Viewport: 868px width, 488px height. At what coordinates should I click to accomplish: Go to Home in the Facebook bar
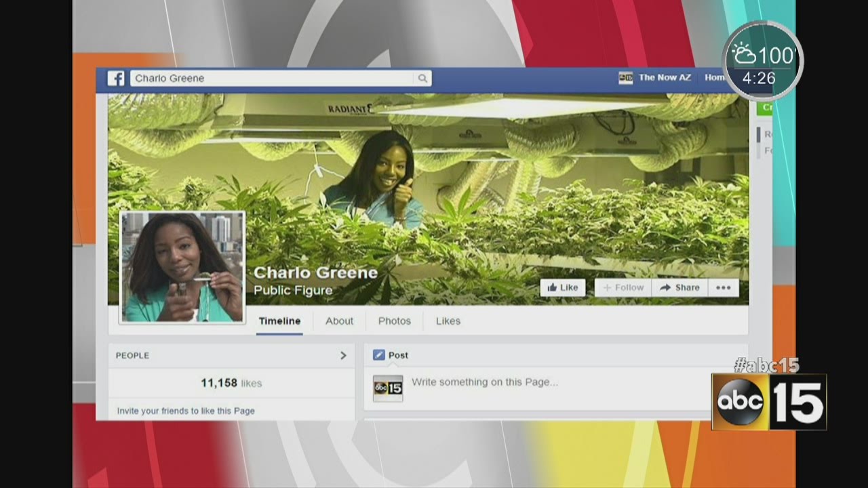715,78
